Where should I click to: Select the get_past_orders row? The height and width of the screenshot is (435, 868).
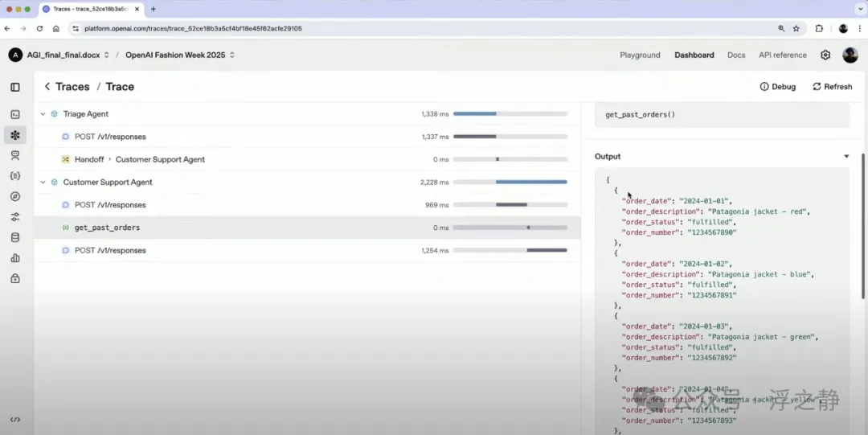(x=307, y=228)
